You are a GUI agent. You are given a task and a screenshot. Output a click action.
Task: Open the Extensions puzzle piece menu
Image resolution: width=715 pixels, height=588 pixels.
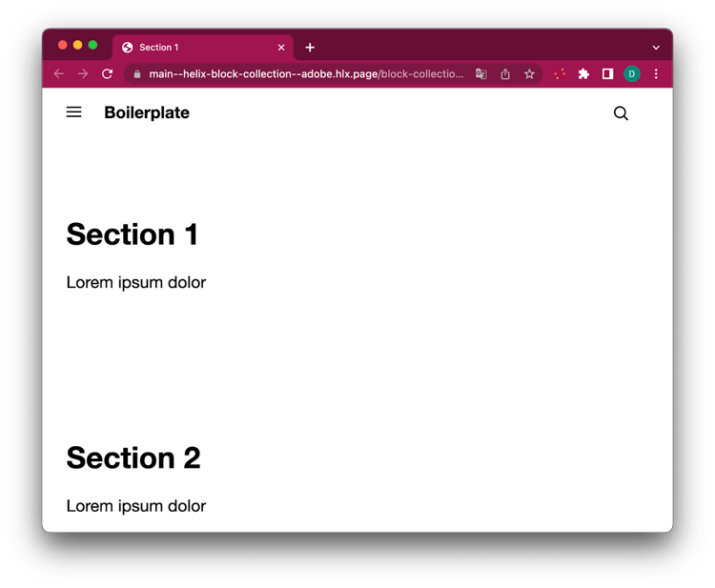pyautogui.click(x=583, y=73)
